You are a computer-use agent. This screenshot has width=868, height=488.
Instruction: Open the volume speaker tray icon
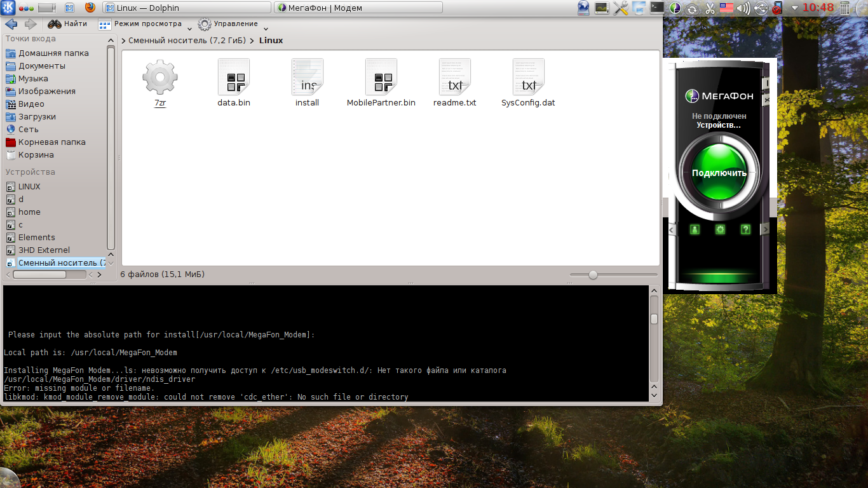pos(743,8)
